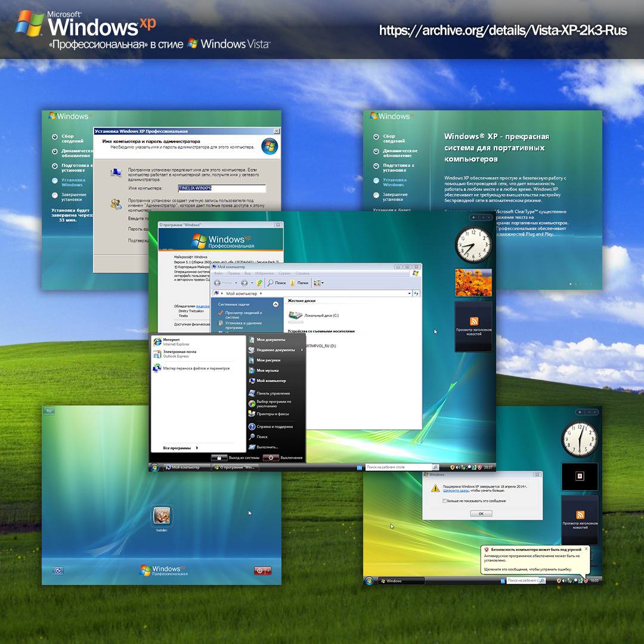
Task: Open the Справка menu in Мой компьютер
Action: tap(302, 274)
